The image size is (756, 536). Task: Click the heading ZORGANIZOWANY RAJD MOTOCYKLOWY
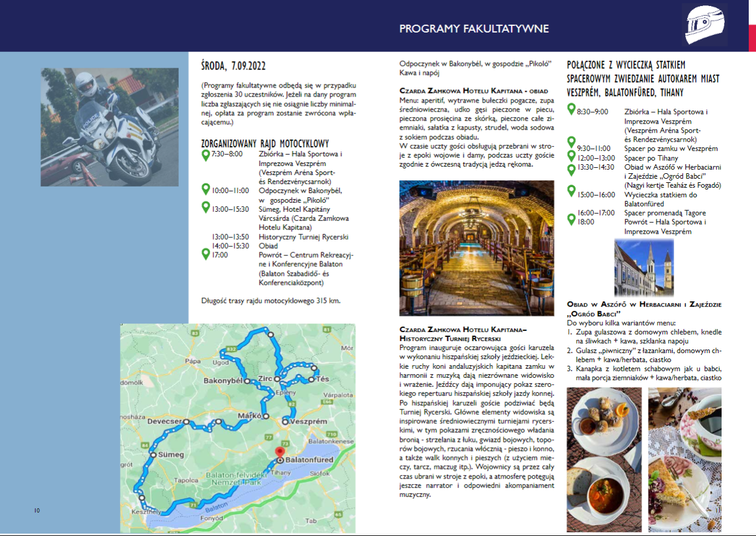(x=264, y=144)
